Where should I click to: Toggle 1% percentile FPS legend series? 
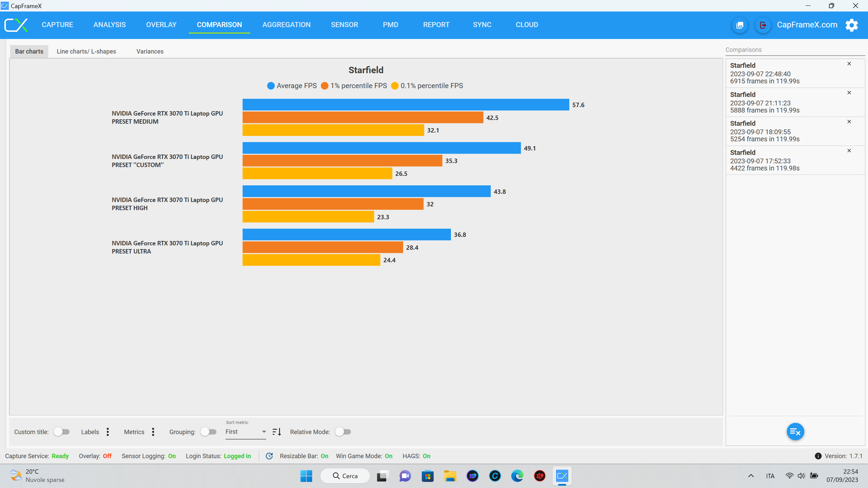point(354,86)
